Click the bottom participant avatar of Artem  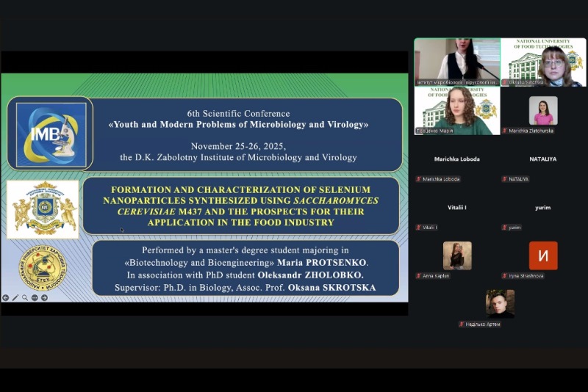point(500,304)
